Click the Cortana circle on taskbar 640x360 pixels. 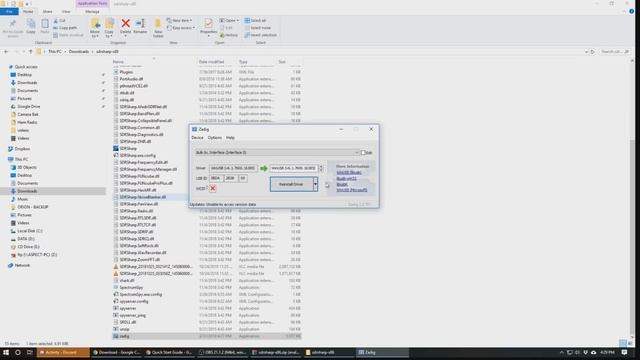18,352
